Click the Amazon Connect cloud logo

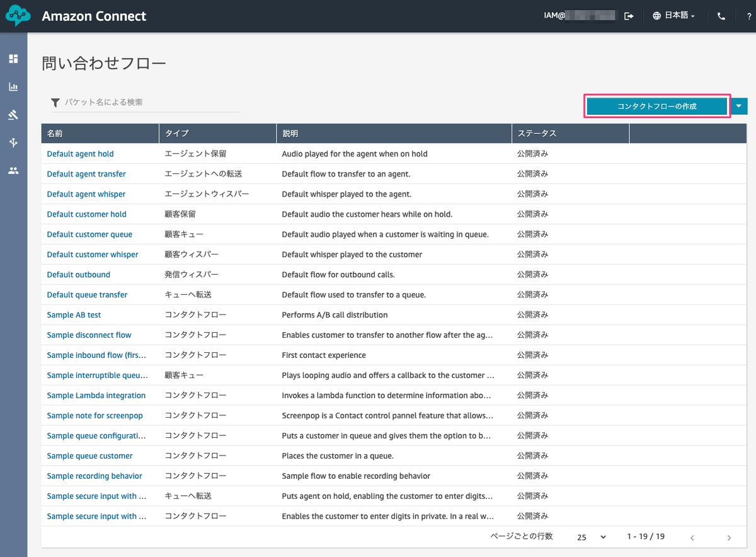tap(18, 16)
